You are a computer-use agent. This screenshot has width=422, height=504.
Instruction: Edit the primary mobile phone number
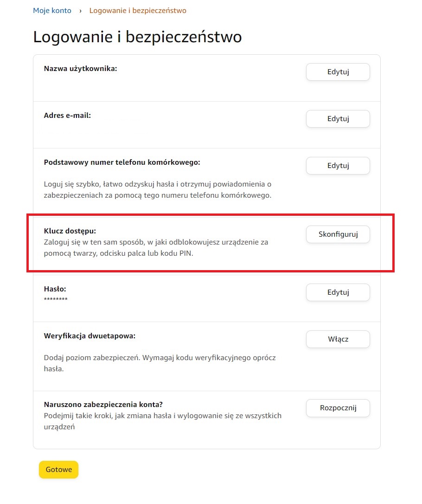coord(338,166)
